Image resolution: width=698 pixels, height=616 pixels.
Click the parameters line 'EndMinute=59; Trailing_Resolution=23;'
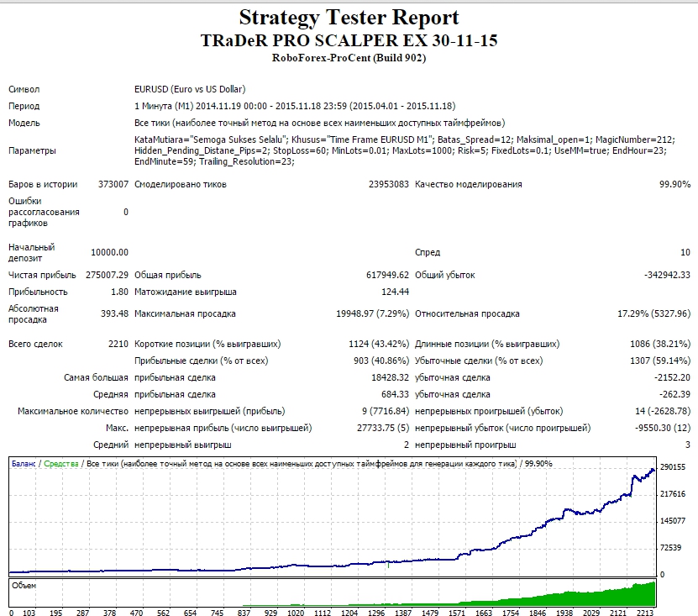pos(214,161)
